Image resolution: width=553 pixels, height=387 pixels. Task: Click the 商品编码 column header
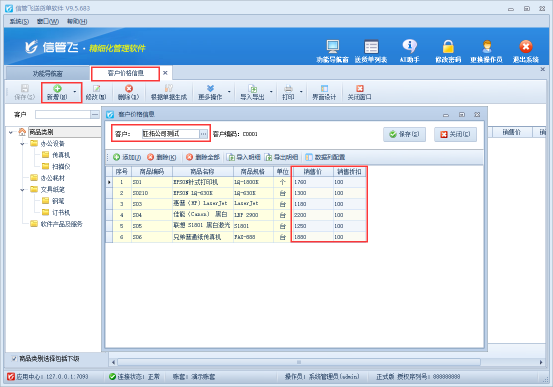pyautogui.click(x=152, y=172)
